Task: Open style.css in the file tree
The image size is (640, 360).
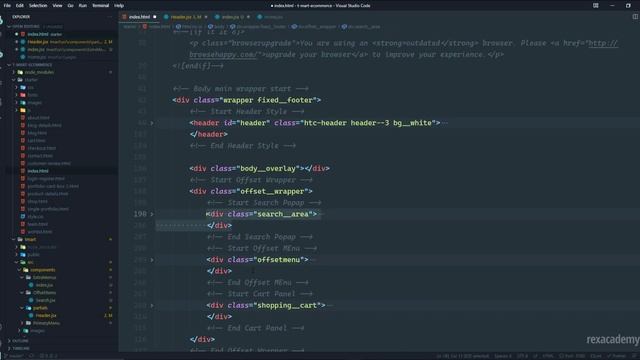Action: 35,217
